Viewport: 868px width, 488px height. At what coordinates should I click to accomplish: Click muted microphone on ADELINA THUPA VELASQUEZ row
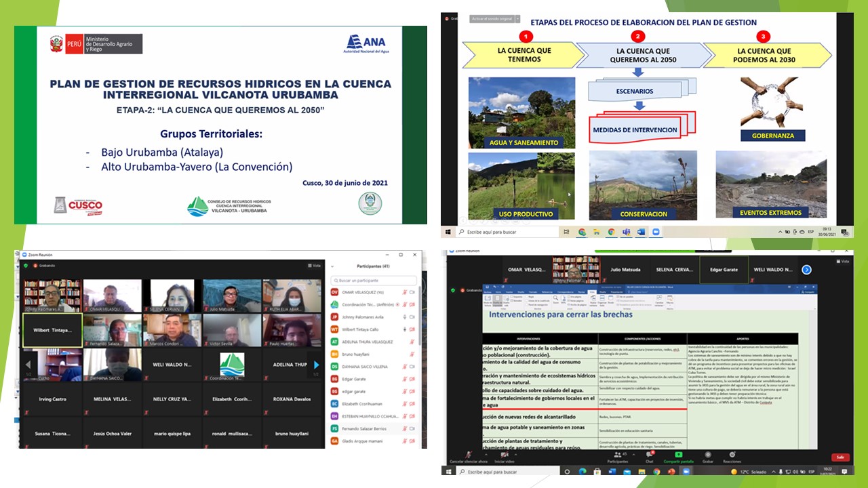pos(412,342)
